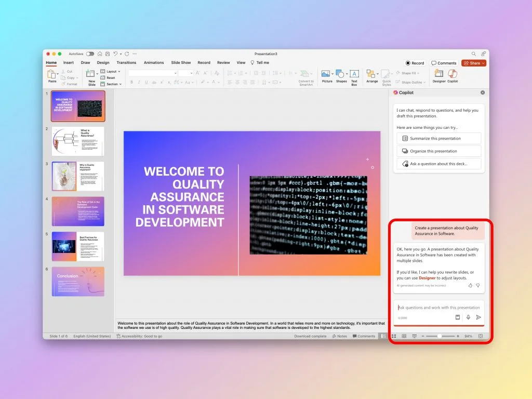Search using the magnifier icon in title bar
The height and width of the screenshot is (399, 532).
tap(473, 54)
